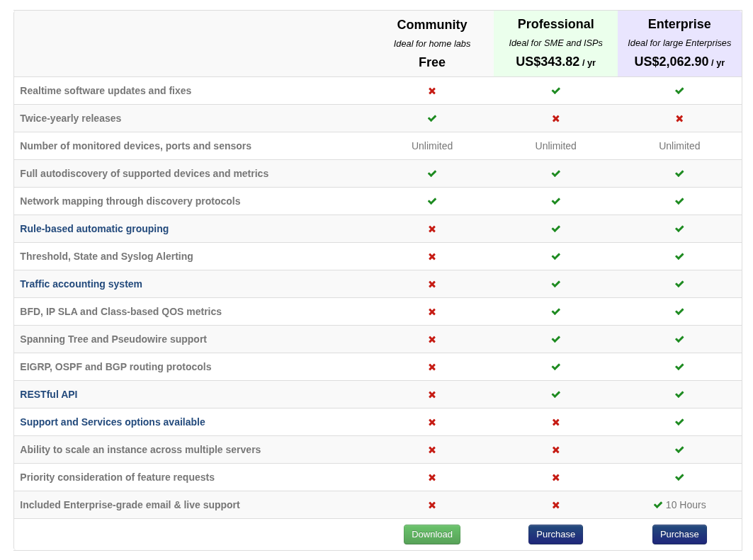The image size is (753, 560).
Task: Click Professional red cross for Twice-yearly releases
Action: [556, 118]
